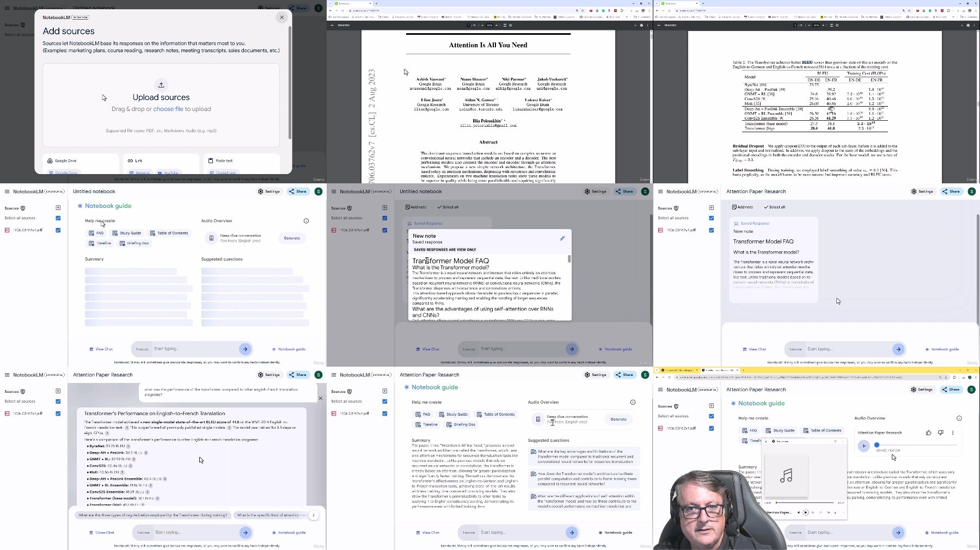
Task: Open hamburger menu in the New note popup panel
Action: [x=334, y=191]
